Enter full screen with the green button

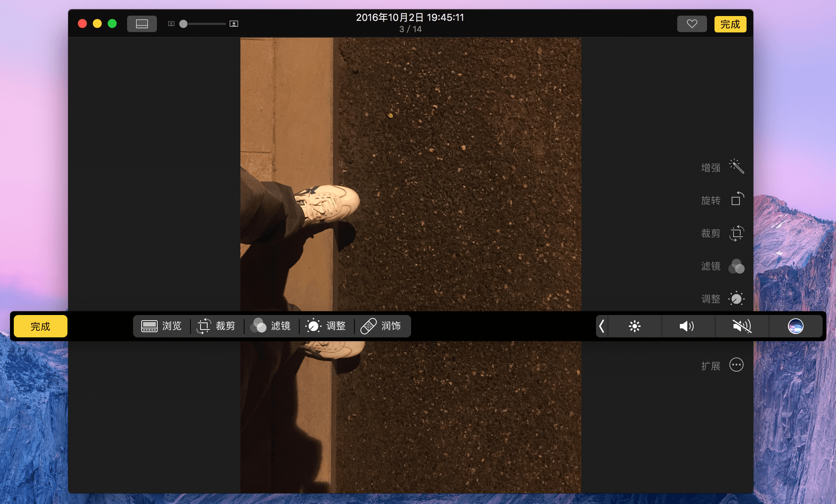tap(112, 24)
